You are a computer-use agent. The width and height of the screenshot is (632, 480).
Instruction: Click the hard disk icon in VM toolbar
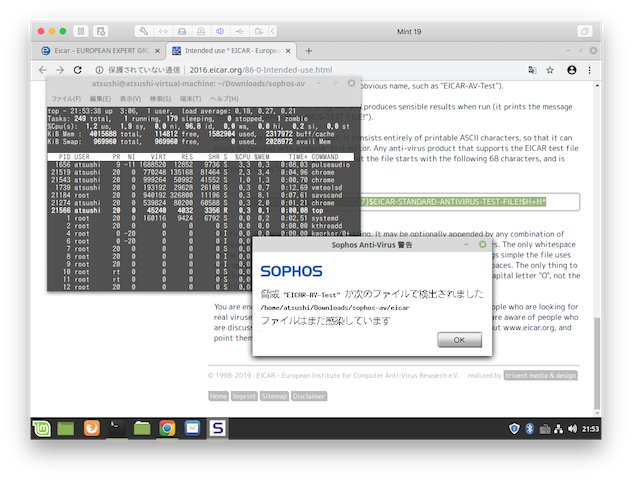pos(182,31)
